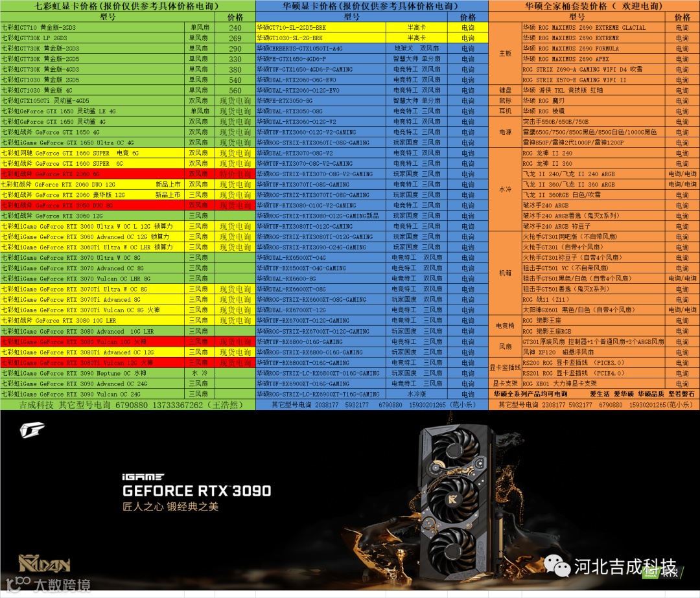Click "ROG STRIX X570-E GAMING WIFI II"

(x=593, y=80)
